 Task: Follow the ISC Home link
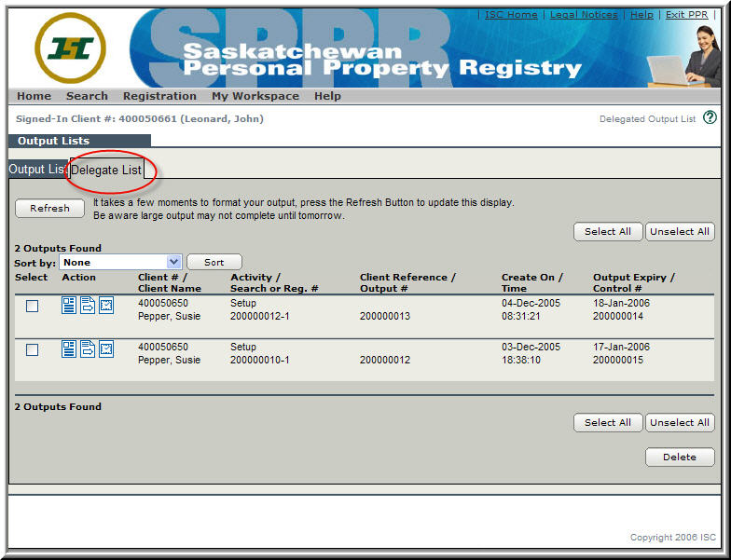(511, 15)
